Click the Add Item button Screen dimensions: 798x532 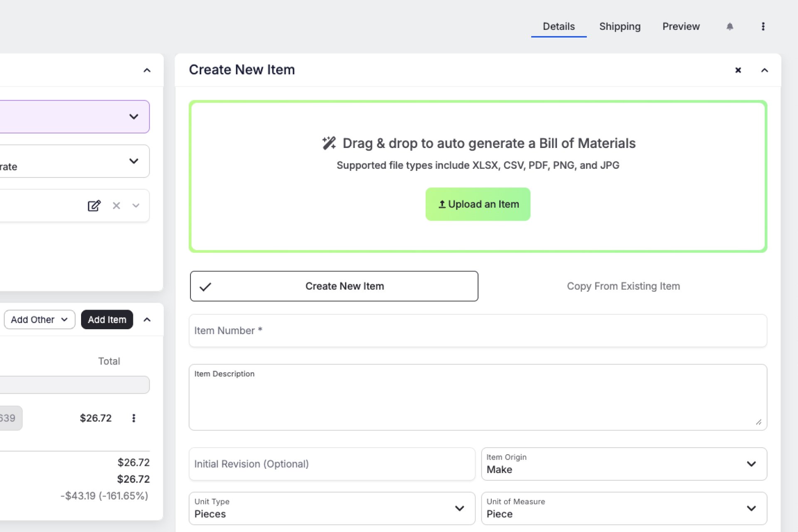(107, 320)
